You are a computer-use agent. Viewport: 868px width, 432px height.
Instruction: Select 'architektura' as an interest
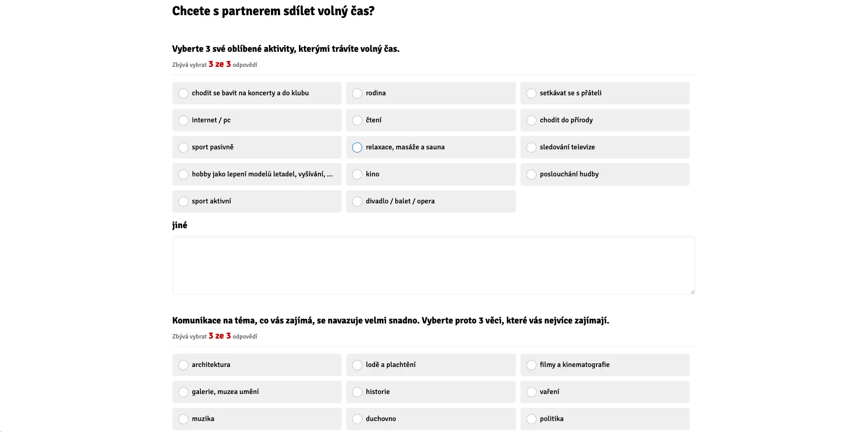click(257, 365)
